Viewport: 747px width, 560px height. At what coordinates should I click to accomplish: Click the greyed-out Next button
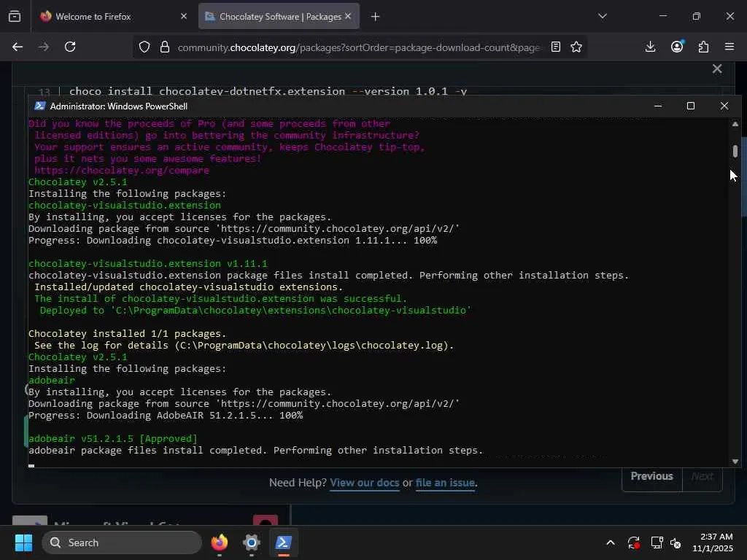pos(703,476)
